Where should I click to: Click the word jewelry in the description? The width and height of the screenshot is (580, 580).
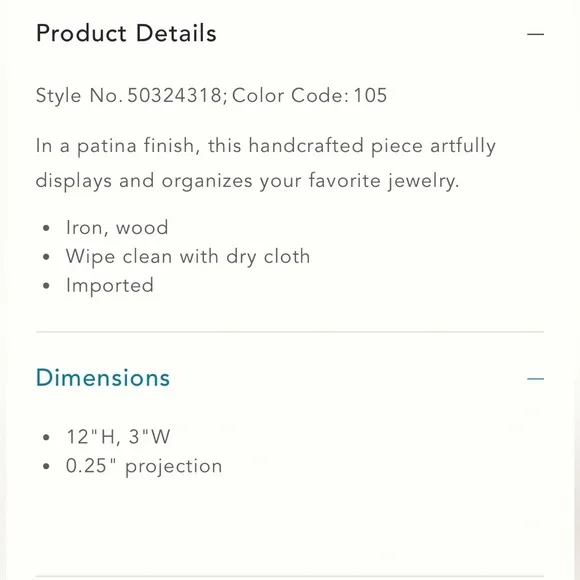pos(423,181)
